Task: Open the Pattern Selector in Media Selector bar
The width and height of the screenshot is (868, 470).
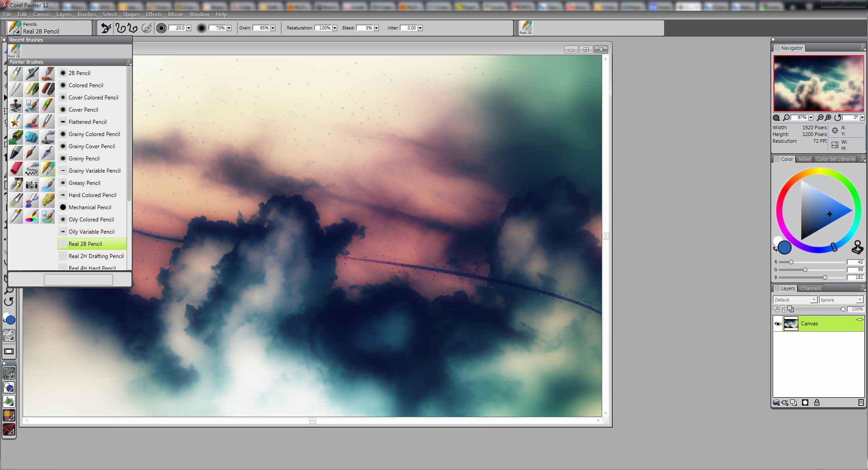Action: pos(9,373)
